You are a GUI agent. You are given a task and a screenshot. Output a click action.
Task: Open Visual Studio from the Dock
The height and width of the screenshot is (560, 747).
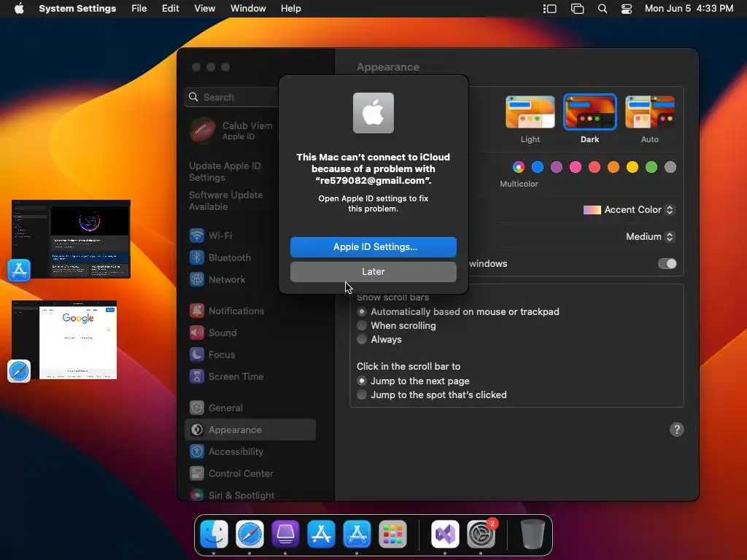[445, 534]
